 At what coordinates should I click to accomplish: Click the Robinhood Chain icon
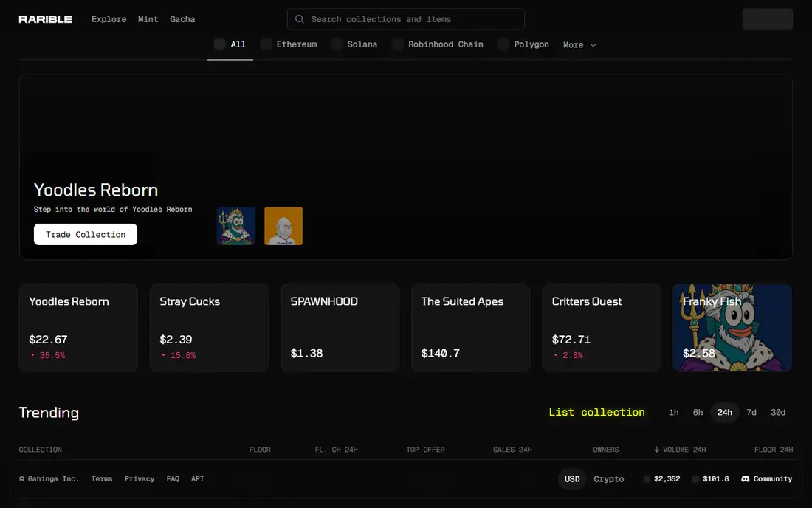pos(398,44)
